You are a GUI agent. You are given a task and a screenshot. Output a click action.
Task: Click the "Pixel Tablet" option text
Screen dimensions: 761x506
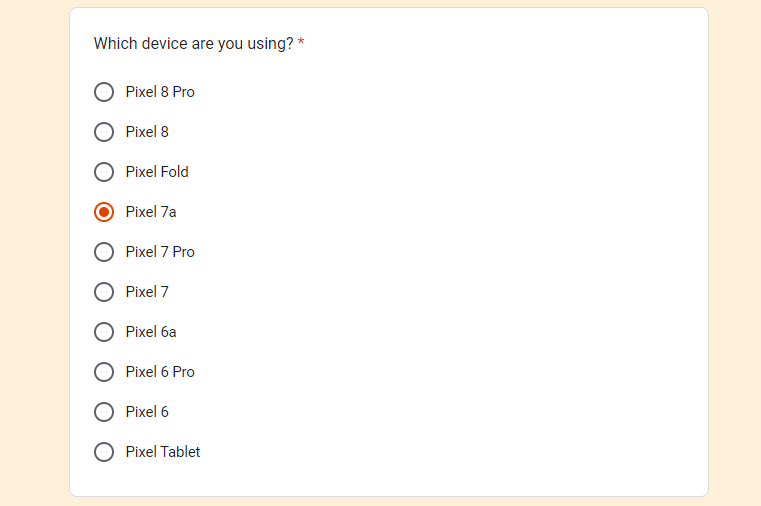coord(163,452)
